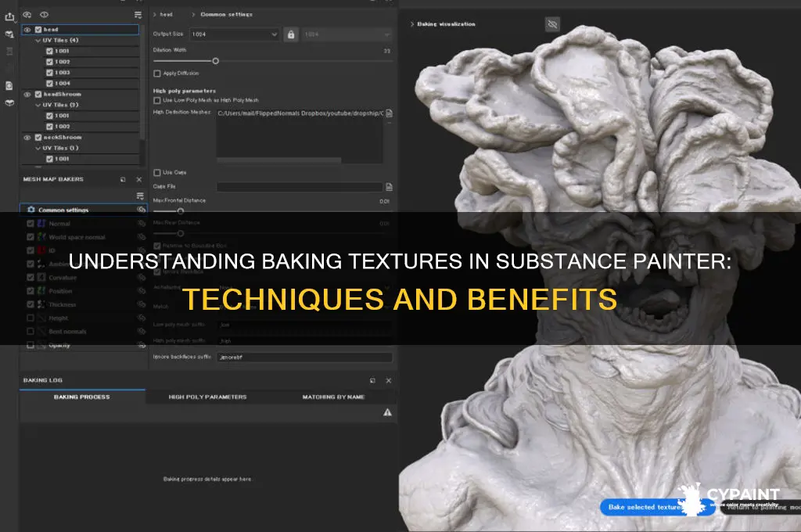Enable the Use Cage checkbox
The height and width of the screenshot is (532, 801).
coord(157,173)
